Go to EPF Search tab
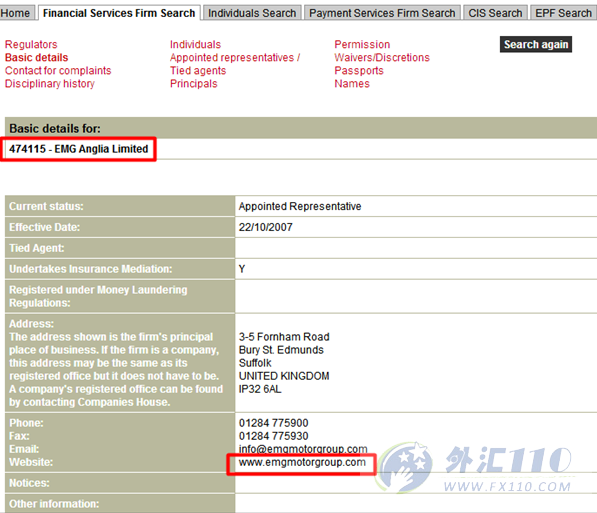Viewport: 597px width, 513px height. 563,13
